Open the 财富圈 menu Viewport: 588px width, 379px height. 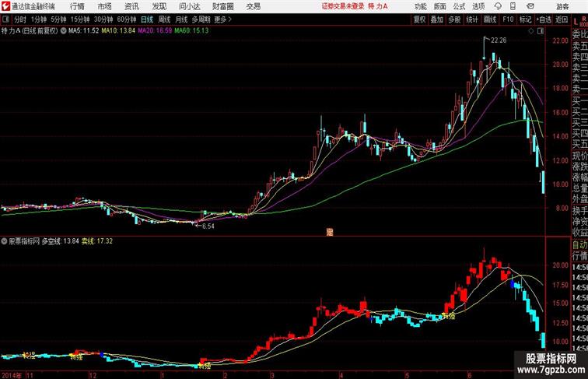(222, 6)
